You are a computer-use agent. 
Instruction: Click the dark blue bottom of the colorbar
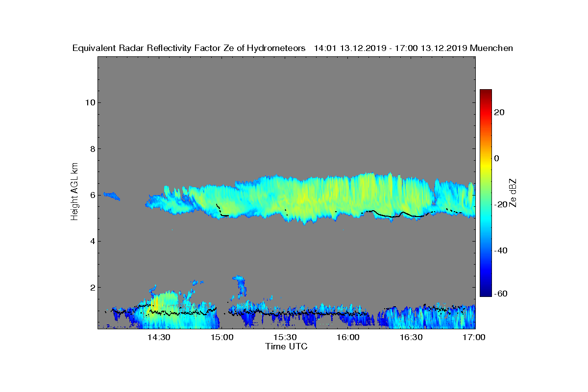point(486,293)
